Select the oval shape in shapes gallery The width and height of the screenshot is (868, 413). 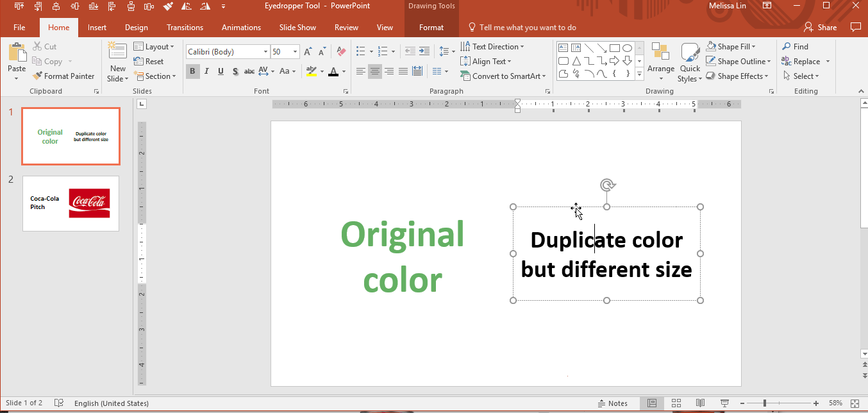[627, 48]
